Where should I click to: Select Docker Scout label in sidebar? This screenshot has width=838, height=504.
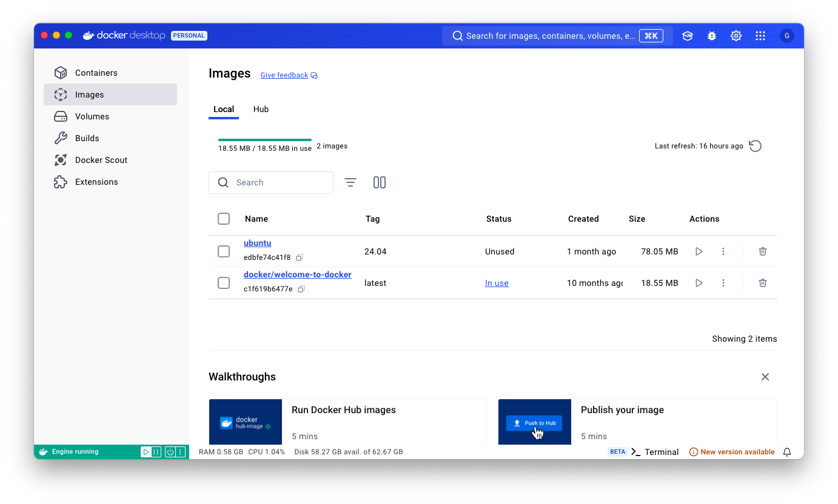[x=101, y=160]
